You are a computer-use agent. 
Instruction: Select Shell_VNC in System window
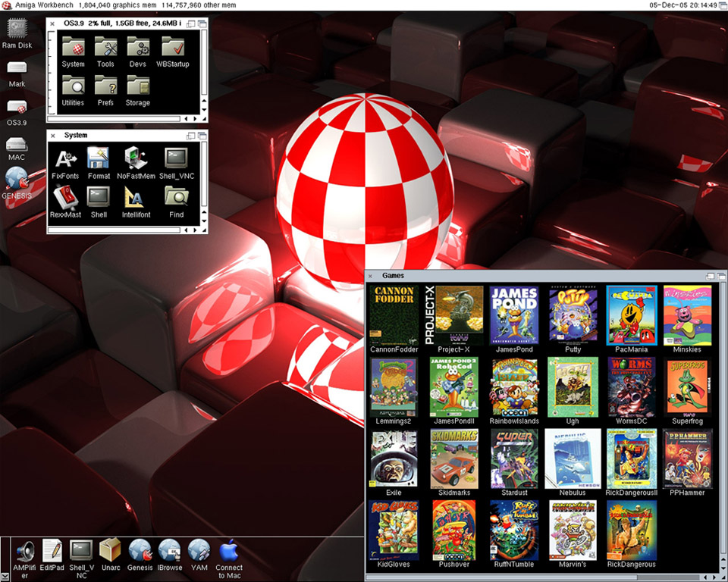click(x=177, y=158)
